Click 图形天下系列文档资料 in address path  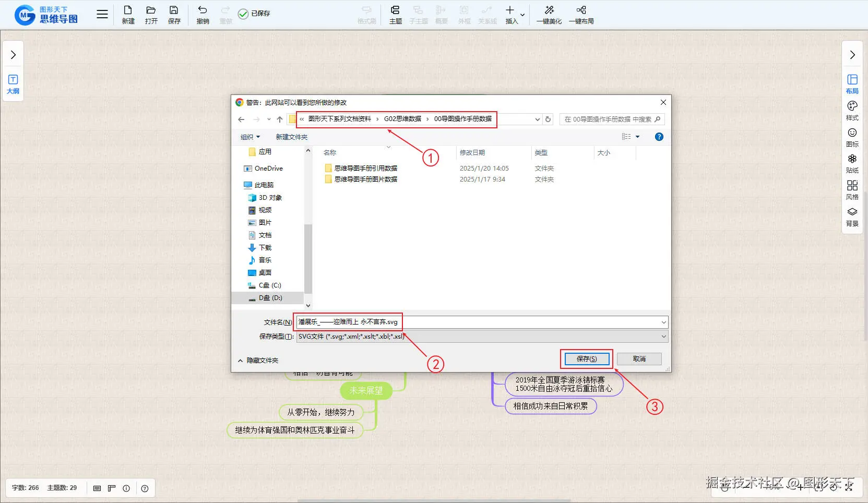click(x=339, y=119)
